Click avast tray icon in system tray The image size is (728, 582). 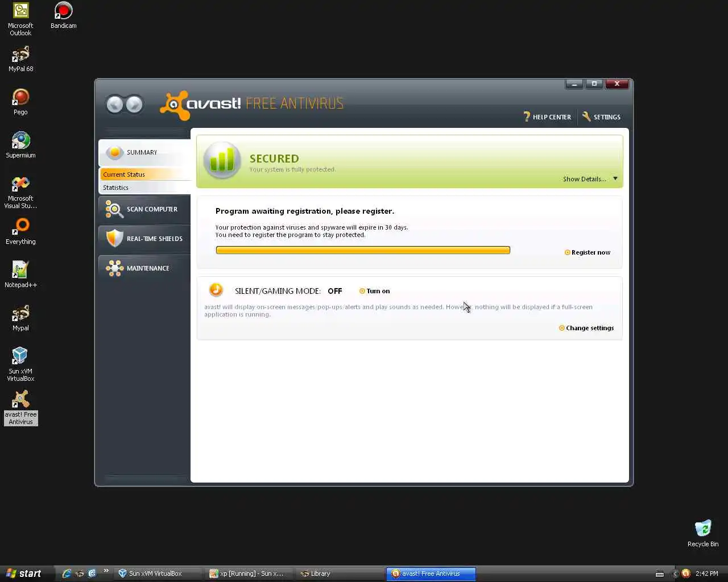tap(686, 573)
